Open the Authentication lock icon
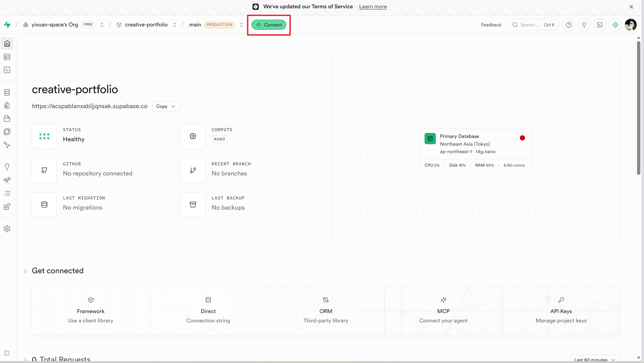The height and width of the screenshot is (363, 644). tap(7, 105)
